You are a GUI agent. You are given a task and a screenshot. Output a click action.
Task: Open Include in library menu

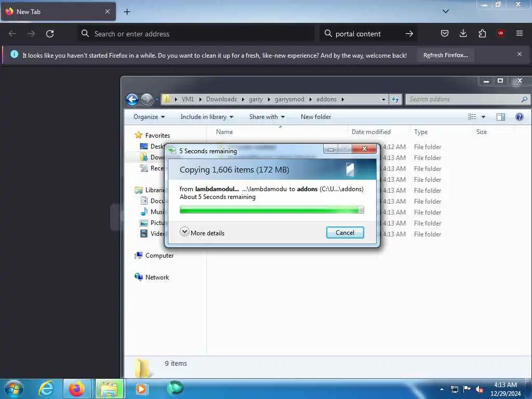207,117
